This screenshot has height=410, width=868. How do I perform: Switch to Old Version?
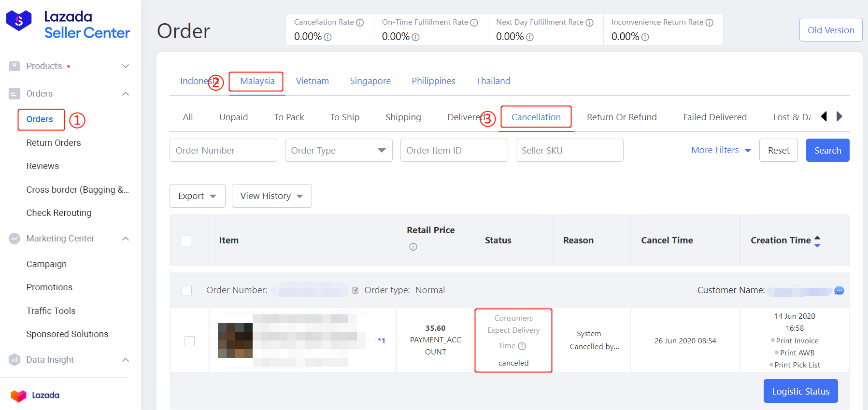click(831, 30)
